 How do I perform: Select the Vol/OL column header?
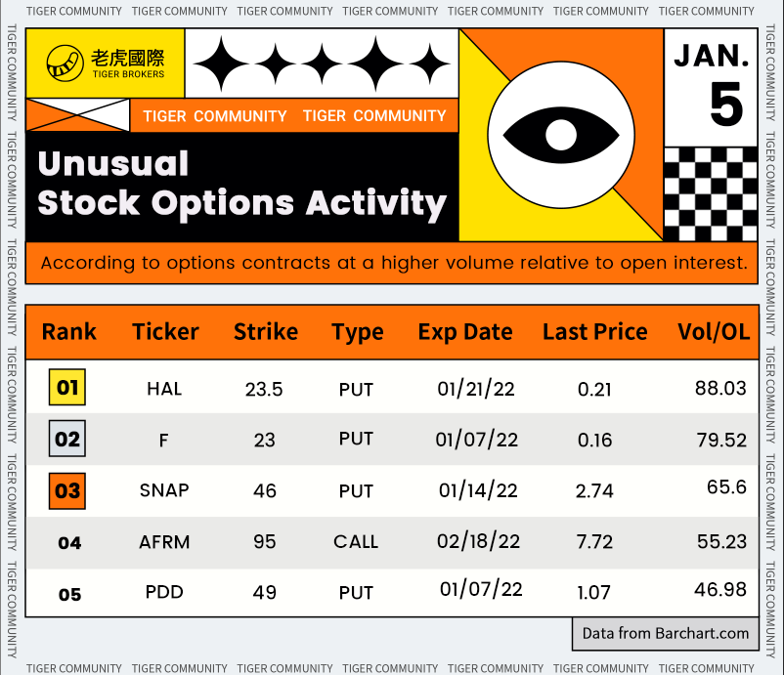point(714,332)
